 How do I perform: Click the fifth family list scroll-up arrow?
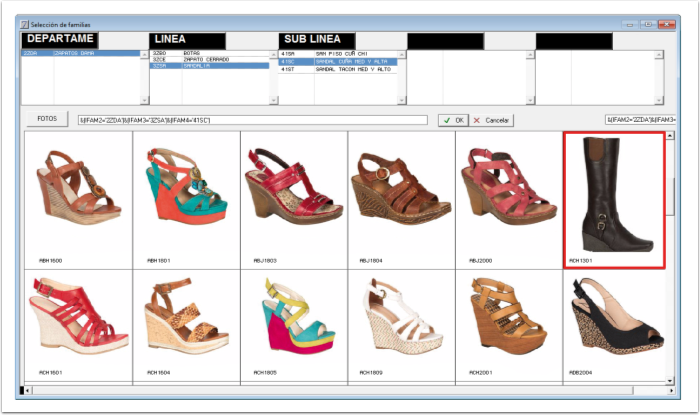click(x=659, y=54)
